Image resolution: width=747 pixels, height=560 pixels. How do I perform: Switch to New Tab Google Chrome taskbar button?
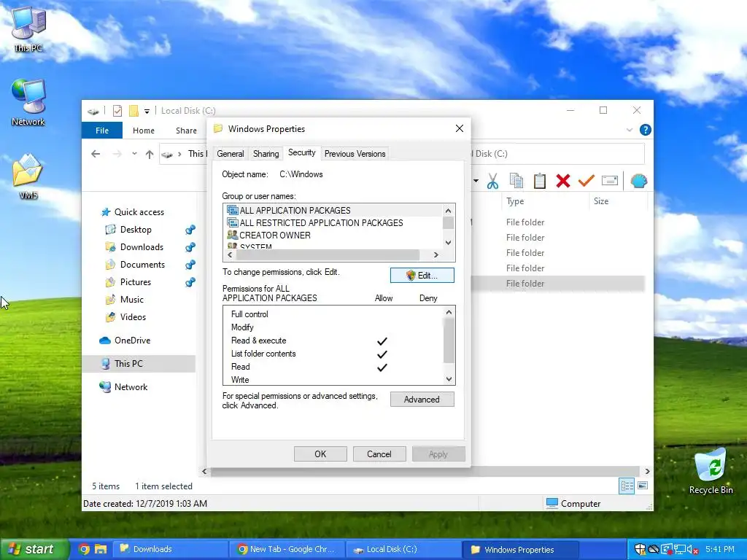287,549
